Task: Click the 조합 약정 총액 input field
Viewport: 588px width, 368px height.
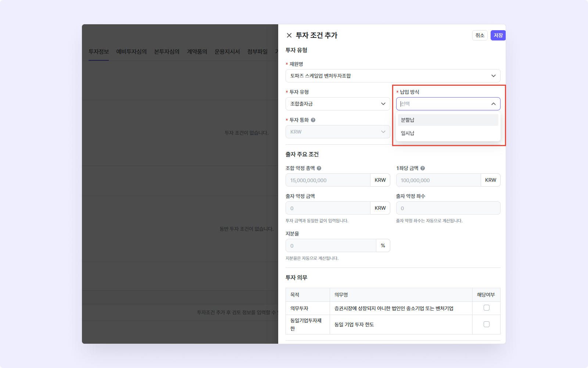Action: tap(328, 180)
